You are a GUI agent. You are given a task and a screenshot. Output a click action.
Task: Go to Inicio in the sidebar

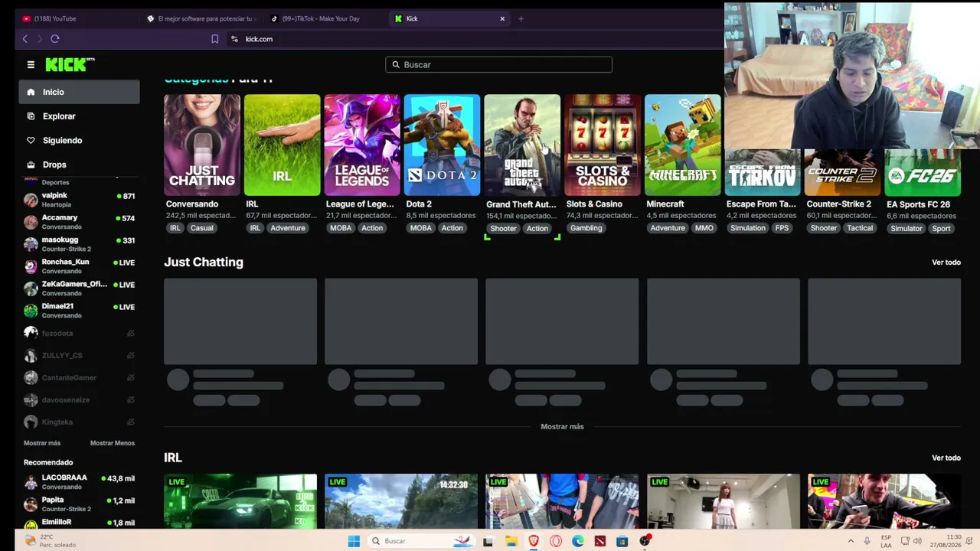pos(80,92)
